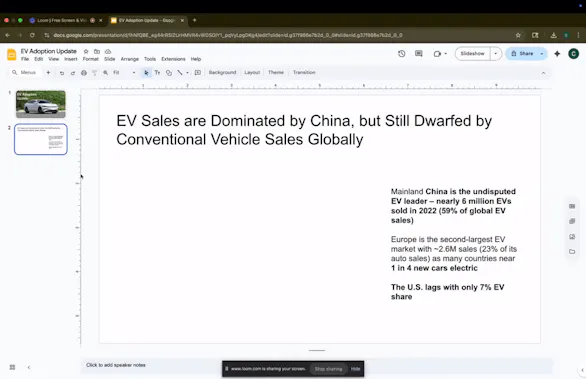This screenshot has width=586, height=379.
Task: Undo the last action
Action: tap(62, 73)
